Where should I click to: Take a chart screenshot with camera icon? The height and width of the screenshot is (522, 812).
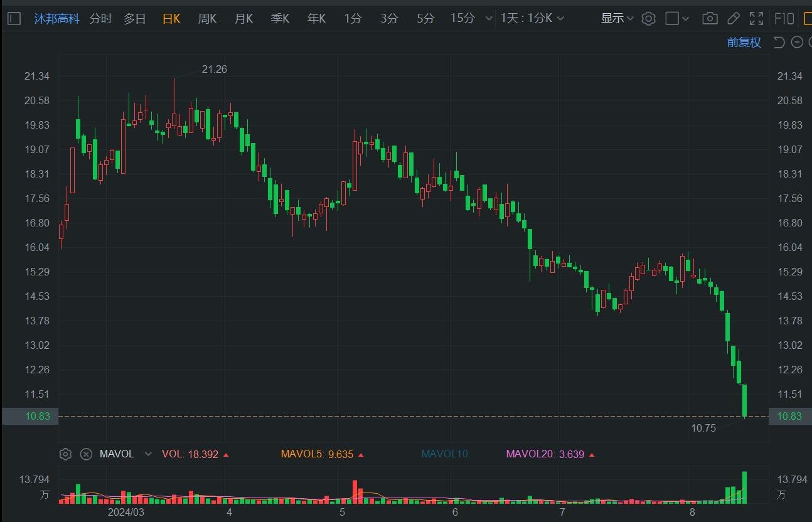pyautogui.click(x=710, y=19)
